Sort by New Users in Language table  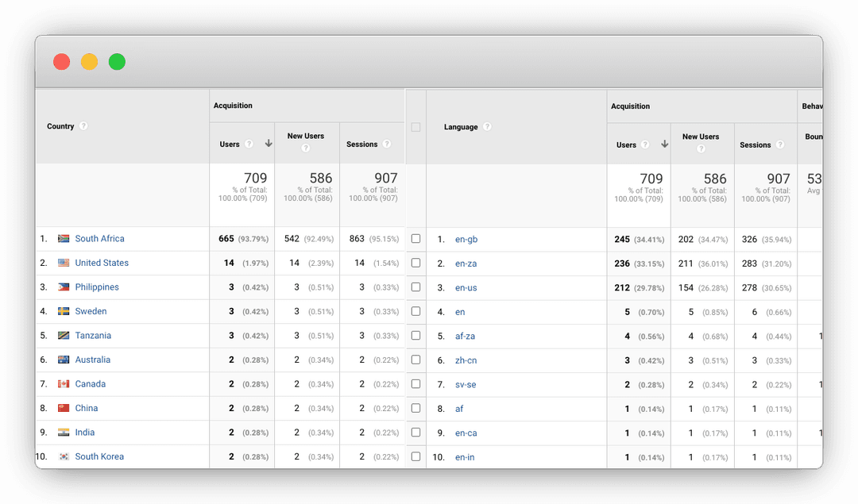701,136
